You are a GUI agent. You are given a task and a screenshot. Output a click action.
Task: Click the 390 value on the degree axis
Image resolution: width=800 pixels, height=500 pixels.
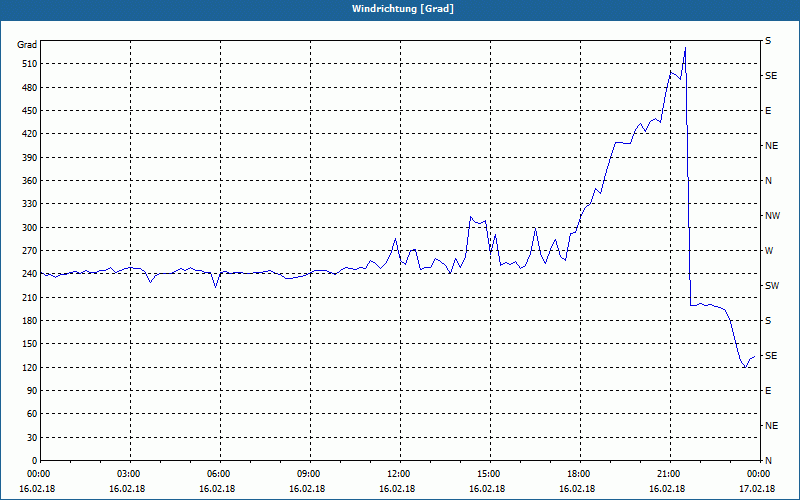[30, 158]
